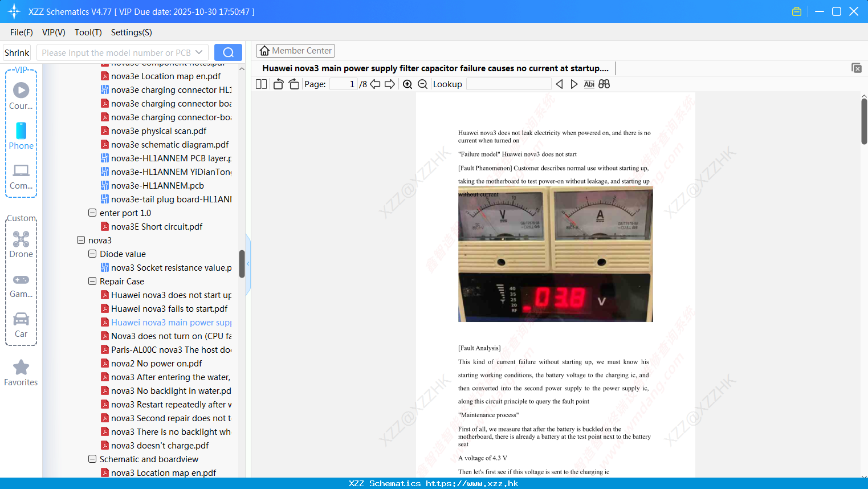The image size is (868, 489).
Task: Open the XZZ Schematics logo
Action: tap(14, 11)
